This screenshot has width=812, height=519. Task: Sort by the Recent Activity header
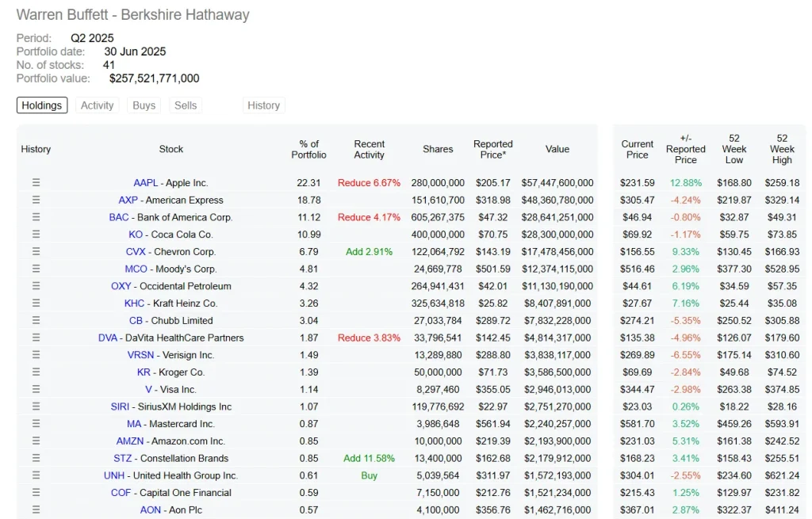(370, 149)
